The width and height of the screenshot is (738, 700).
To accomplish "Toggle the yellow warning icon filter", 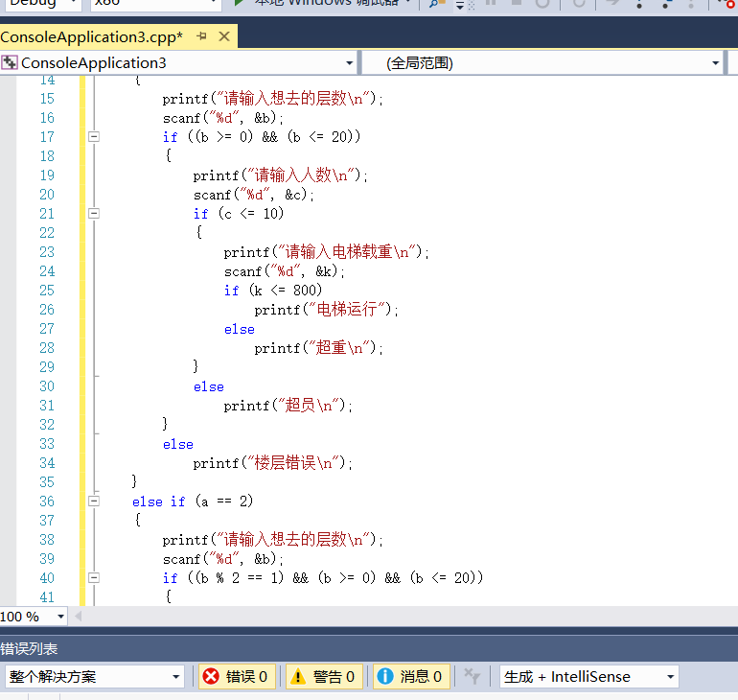I will click(297, 676).
